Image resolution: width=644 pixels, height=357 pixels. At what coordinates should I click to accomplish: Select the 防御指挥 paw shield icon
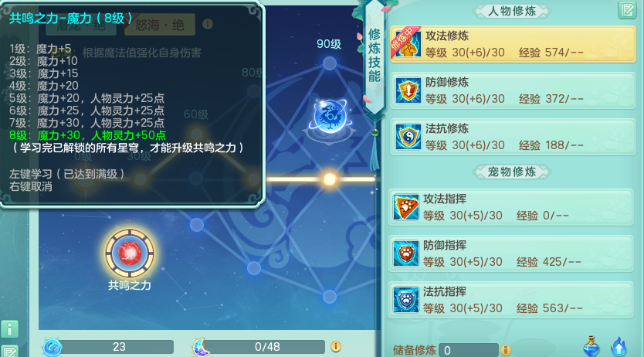click(x=406, y=253)
